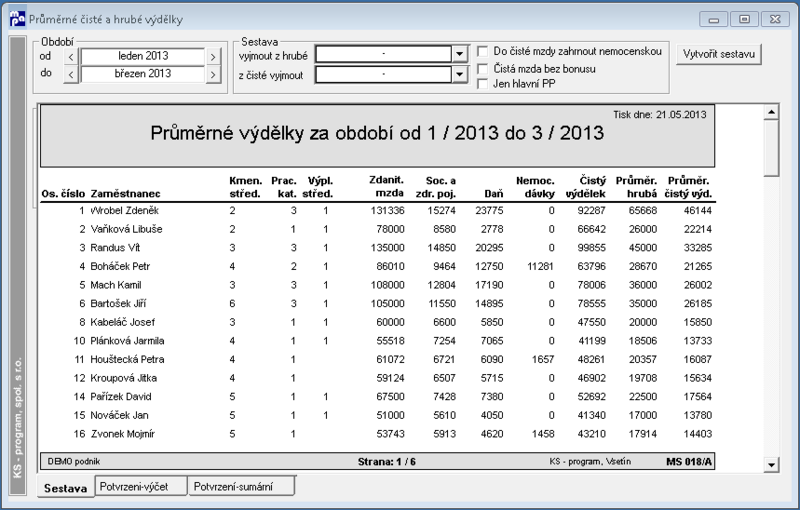Click the 'Soc. a zdr. poj.' column header
The width and height of the screenshot is (800, 510).
point(436,187)
